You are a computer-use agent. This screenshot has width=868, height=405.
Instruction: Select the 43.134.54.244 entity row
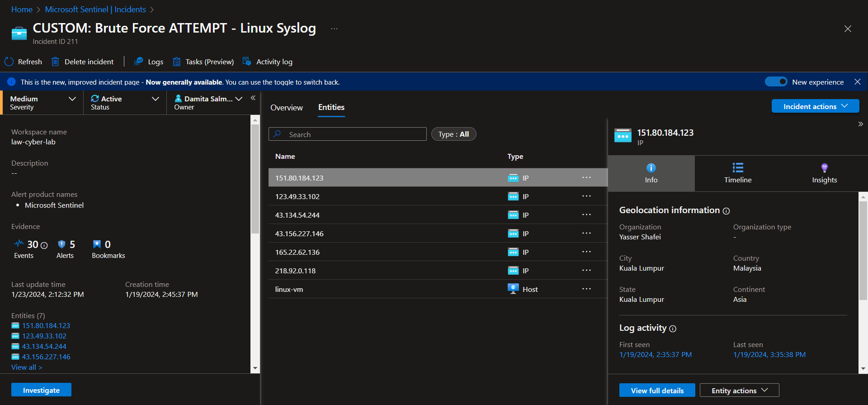point(438,215)
